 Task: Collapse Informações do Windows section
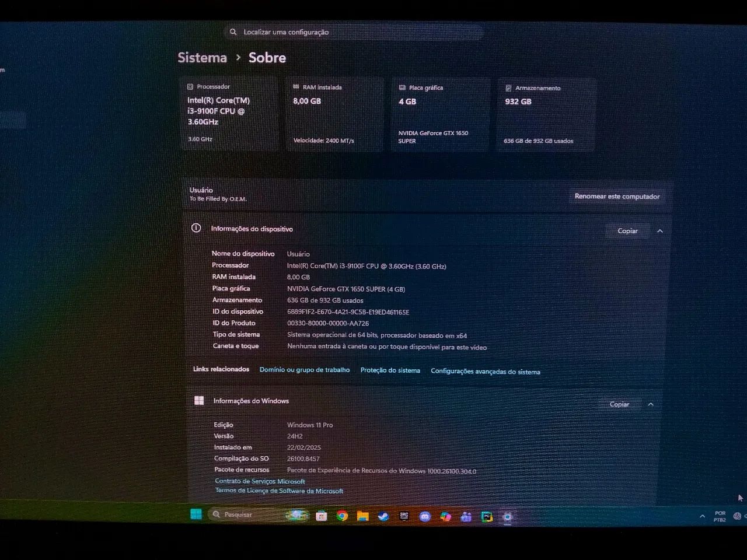pyautogui.click(x=651, y=404)
